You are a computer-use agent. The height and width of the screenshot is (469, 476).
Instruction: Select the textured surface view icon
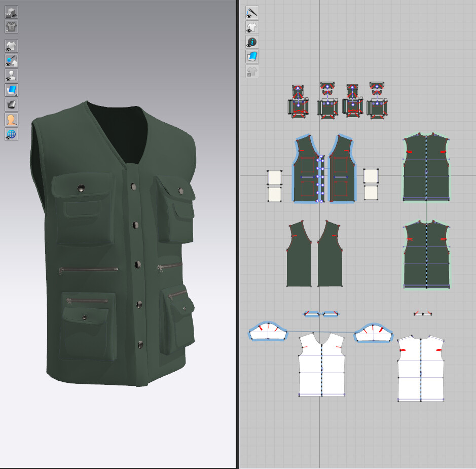point(11,11)
